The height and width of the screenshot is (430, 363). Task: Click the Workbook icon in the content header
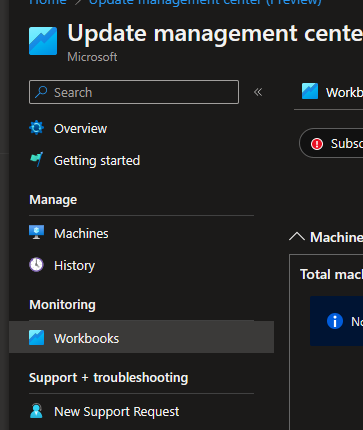tap(310, 91)
